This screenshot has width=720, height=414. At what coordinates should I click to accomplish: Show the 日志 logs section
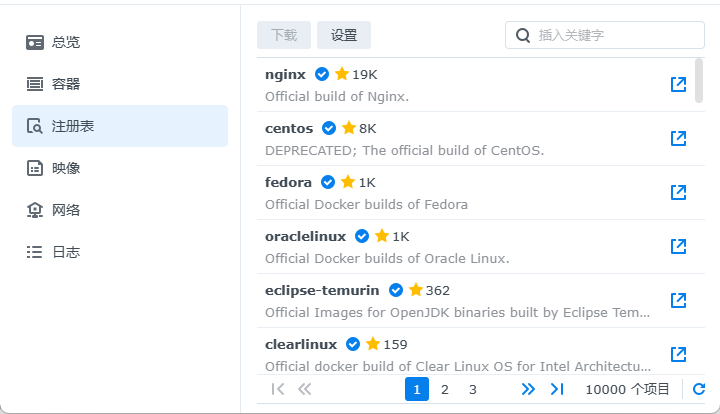point(66,252)
